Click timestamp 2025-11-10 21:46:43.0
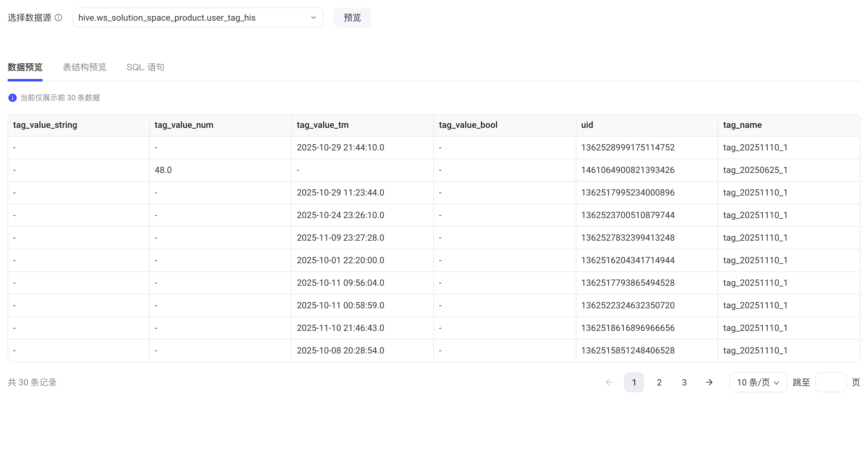 [340, 328]
